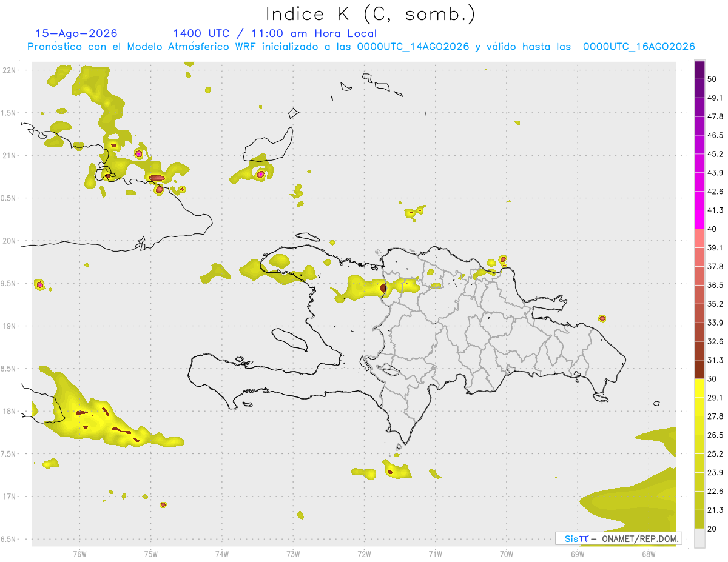The width and height of the screenshot is (728, 562).
Task: Select the date text "15-Ago-2026"
Action: coord(76,33)
